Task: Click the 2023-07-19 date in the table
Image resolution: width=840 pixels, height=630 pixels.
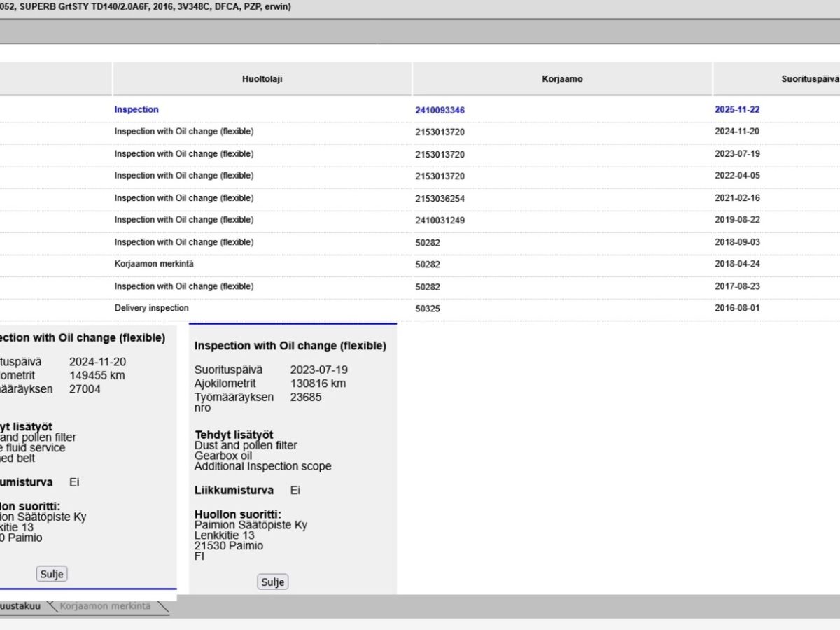Action: point(737,154)
